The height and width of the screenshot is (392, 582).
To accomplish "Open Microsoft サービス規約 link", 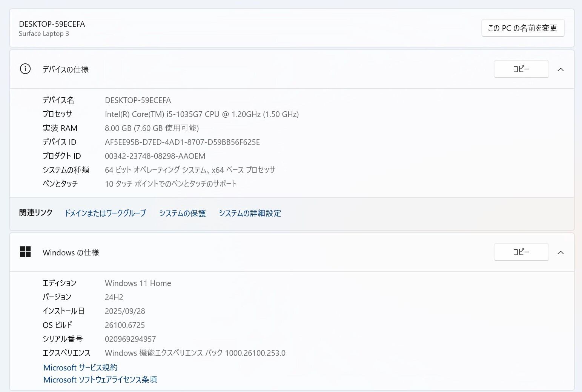I will click(80, 367).
